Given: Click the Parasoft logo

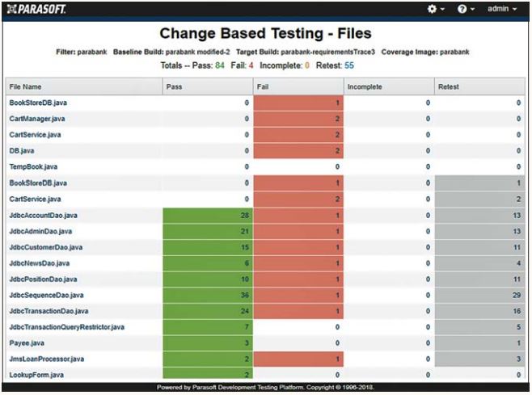Looking at the screenshot, I should click(x=36, y=8).
